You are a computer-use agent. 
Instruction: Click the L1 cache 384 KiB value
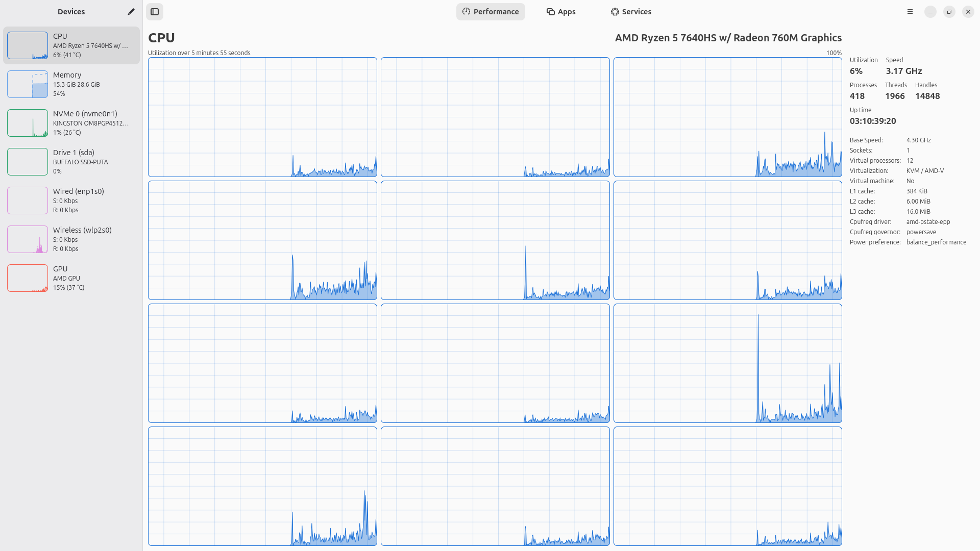(x=917, y=191)
